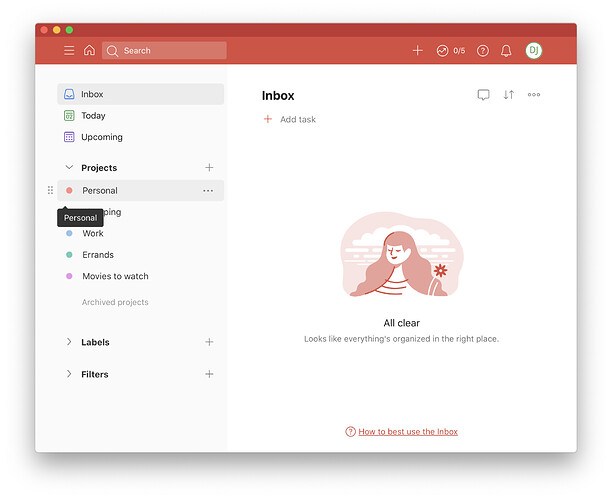The width and height of the screenshot is (612, 499).
Task: Open the Work project
Action: pos(141,233)
